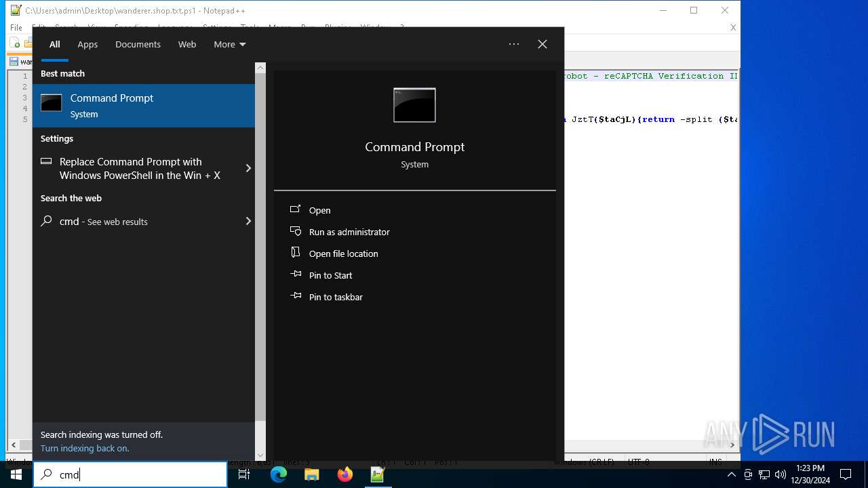Switch to the Apps search tab
This screenshot has width=868, height=488.
click(87, 44)
